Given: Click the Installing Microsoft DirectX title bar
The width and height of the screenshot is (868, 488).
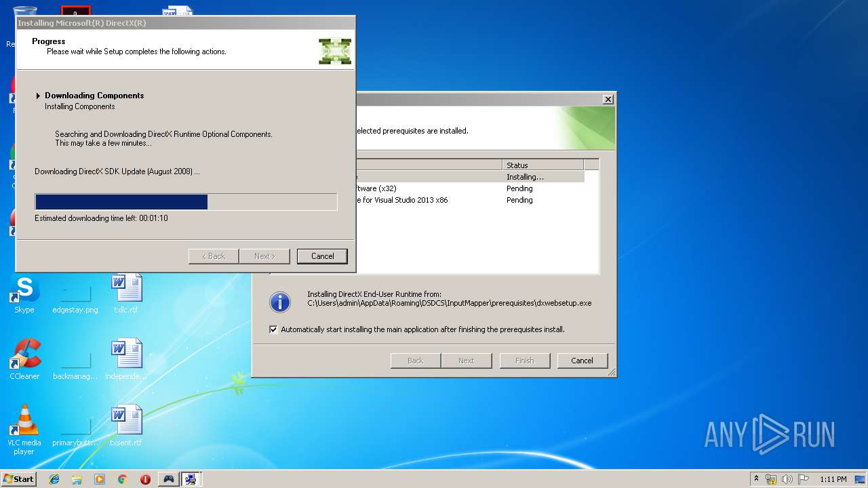Looking at the screenshot, I should point(185,23).
